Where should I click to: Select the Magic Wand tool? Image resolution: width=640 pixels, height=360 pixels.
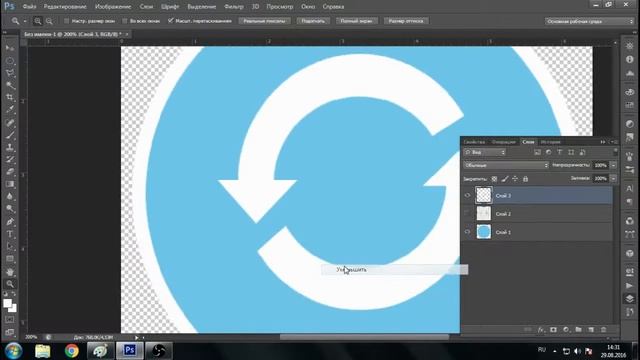(10, 85)
